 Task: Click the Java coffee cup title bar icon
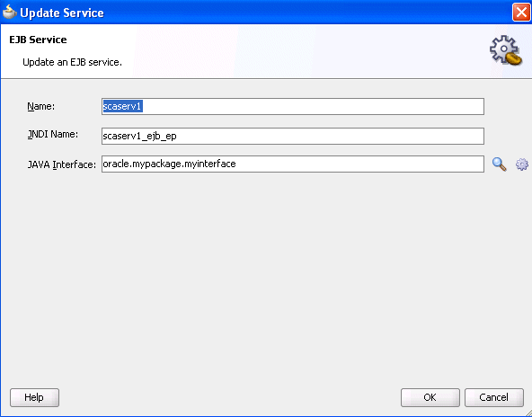tap(9, 13)
